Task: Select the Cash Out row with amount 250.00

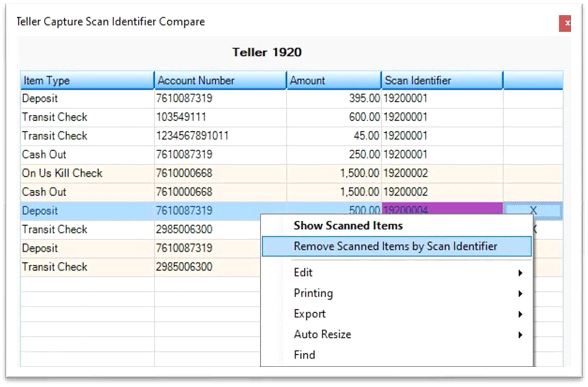Action: pos(292,154)
